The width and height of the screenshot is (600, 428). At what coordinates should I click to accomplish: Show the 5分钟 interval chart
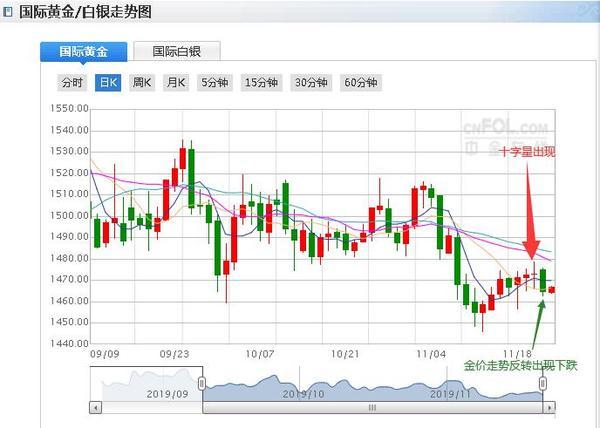[215, 82]
